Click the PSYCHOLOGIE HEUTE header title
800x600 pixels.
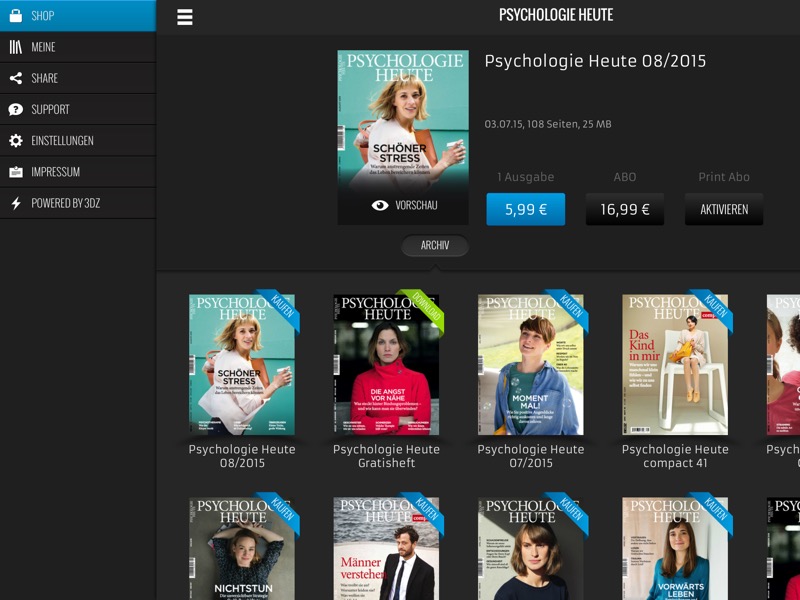click(x=556, y=15)
